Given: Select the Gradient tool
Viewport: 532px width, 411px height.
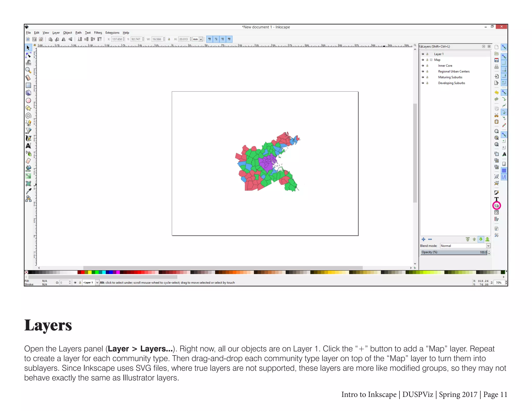Looking at the screenshot, I should (x=28, y=176).
